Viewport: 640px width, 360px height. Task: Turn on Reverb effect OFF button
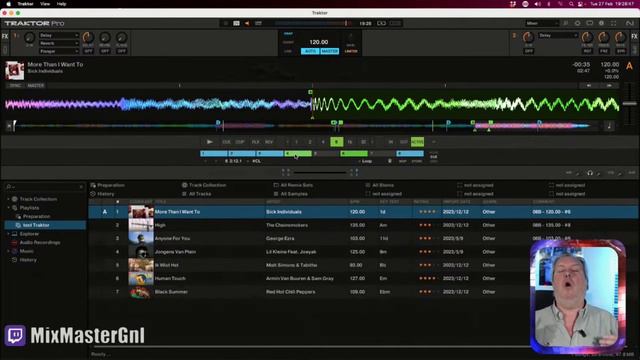tap(105, 51)
